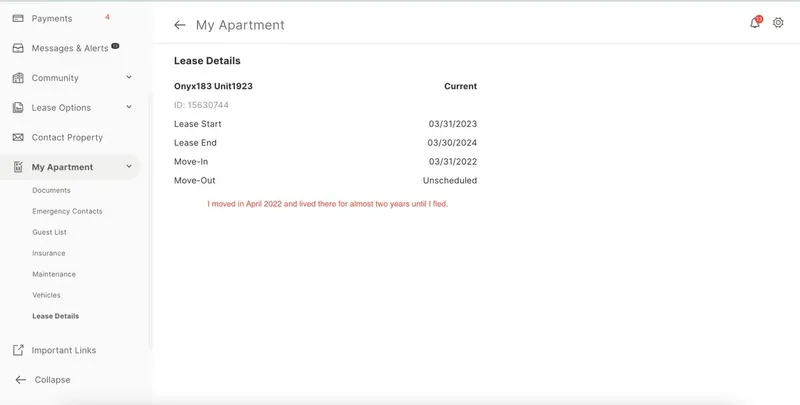This screenshot has width=800, height=405.
Task: Click the Important Links external-link icon
Action: pyautogui.click(x=18, y=350)
